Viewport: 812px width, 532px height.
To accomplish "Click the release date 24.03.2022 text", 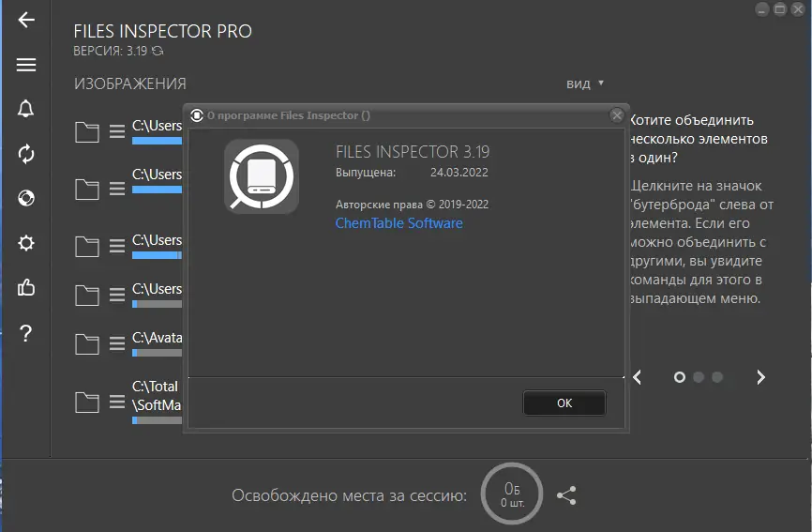I will [459, 173].
